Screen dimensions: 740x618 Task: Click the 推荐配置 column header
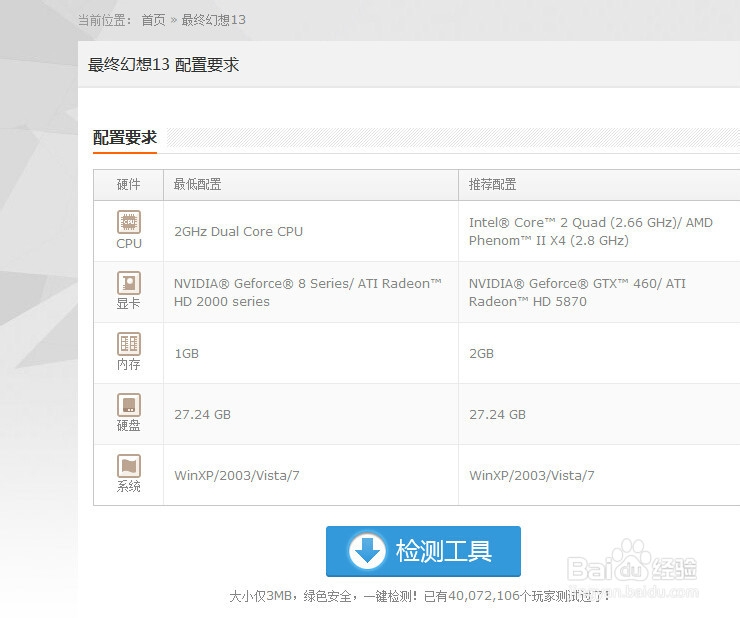click(492, 184)
